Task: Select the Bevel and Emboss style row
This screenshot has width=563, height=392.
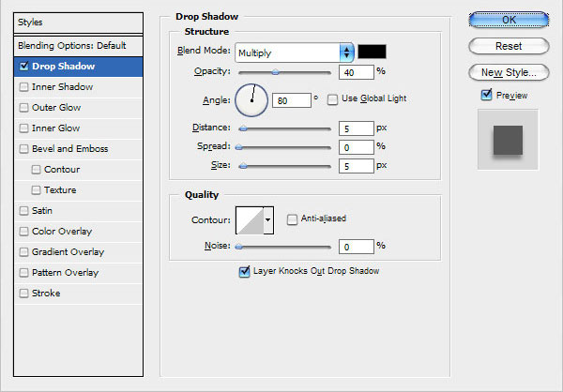Action: pos(78,148)
